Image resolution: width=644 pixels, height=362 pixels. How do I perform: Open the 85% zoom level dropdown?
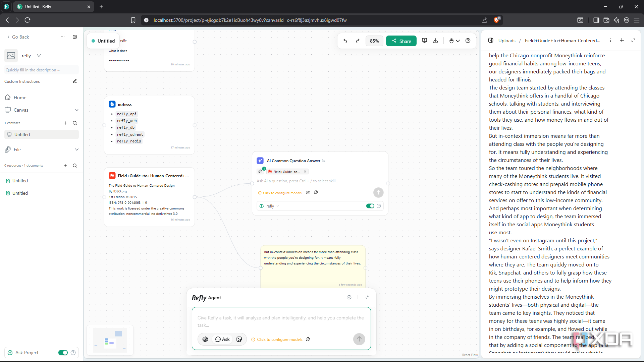[x=374, y=41]
